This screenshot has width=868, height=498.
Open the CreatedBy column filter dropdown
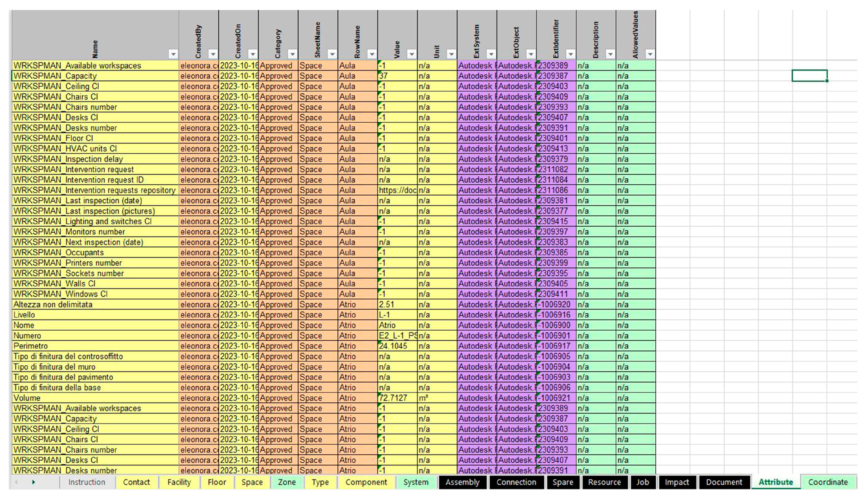point(213,54)
